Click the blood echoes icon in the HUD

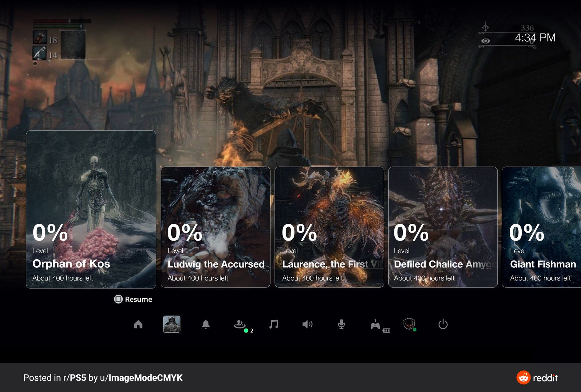point(485,27)
